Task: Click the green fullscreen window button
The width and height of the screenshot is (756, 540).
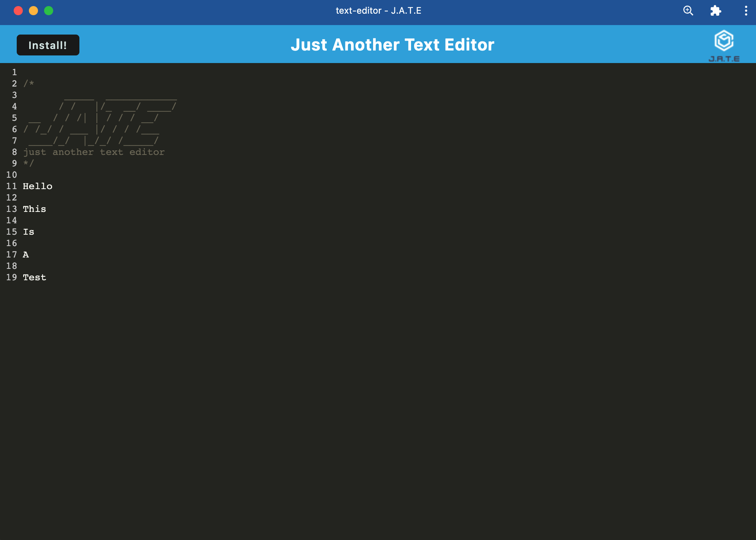Action: 49,11
